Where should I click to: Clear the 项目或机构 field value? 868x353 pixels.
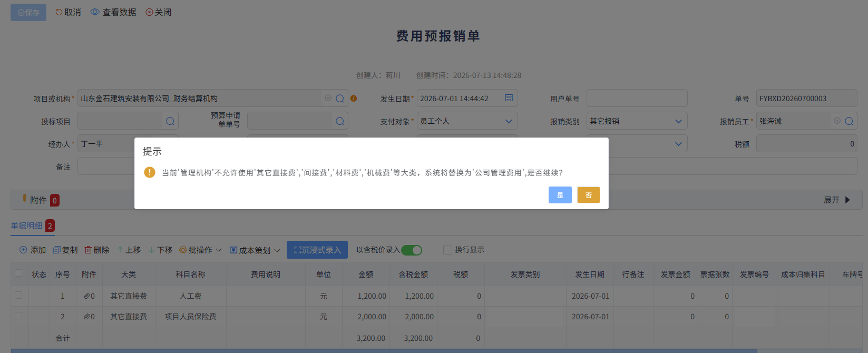[328, 98]
